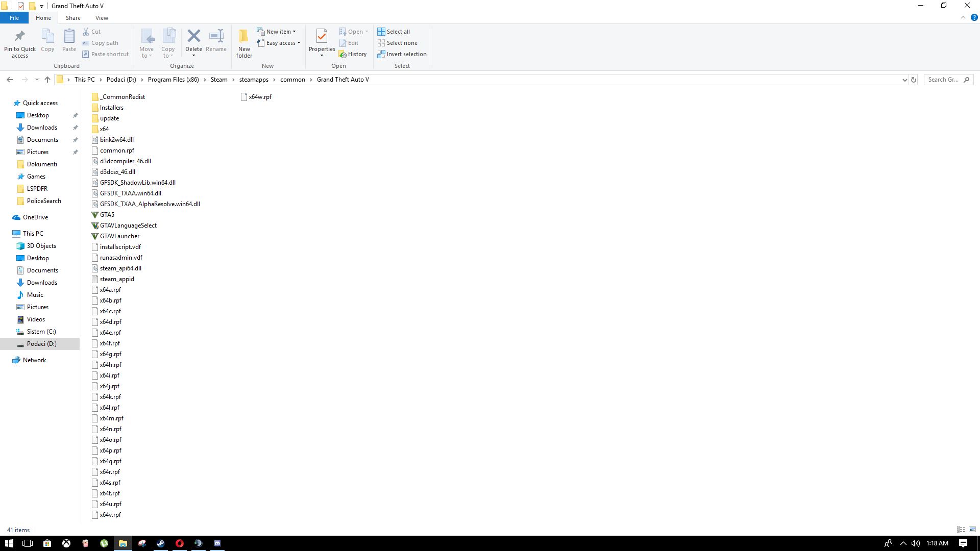Image resolution: width=980 pixels, height=551 pixels.
Task: Open Windows Start menu
Action: pyautogui.click(x=9, y=543)
